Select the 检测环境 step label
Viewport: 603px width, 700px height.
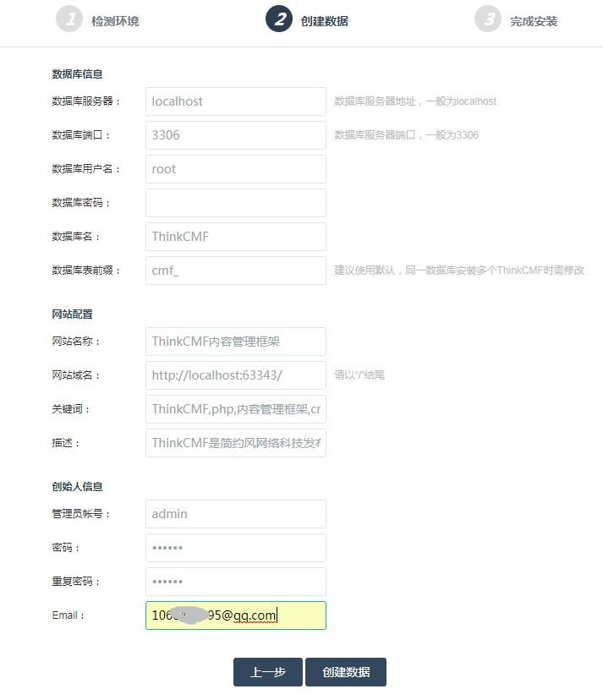click(x=115, y=21)
